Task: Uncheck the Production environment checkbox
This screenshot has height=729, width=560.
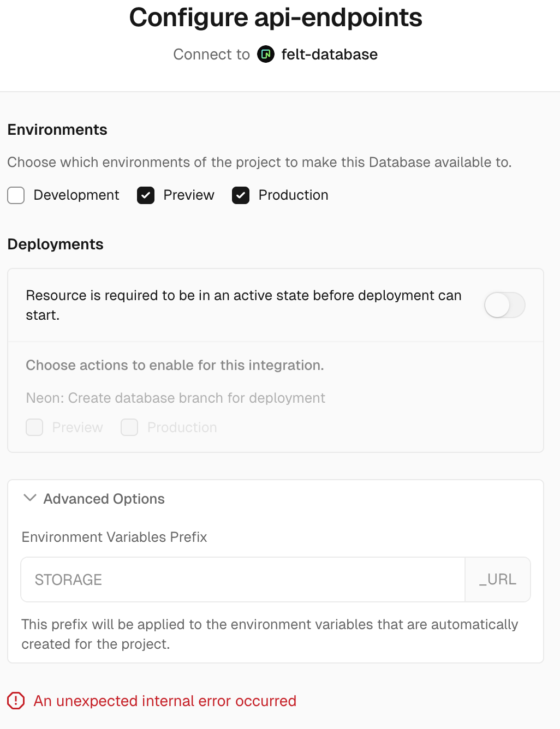Action: coord(241,195)
